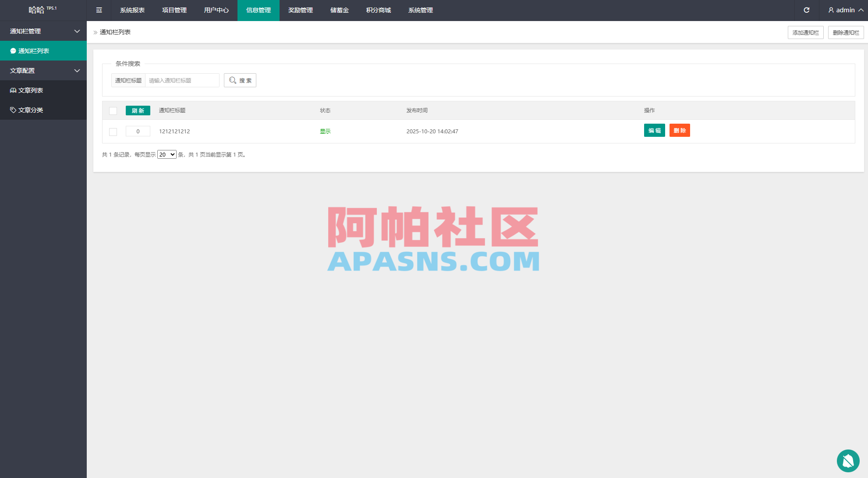Expand the 文章配置 sidebar section

pyautogui.click(x=43, y=70)
